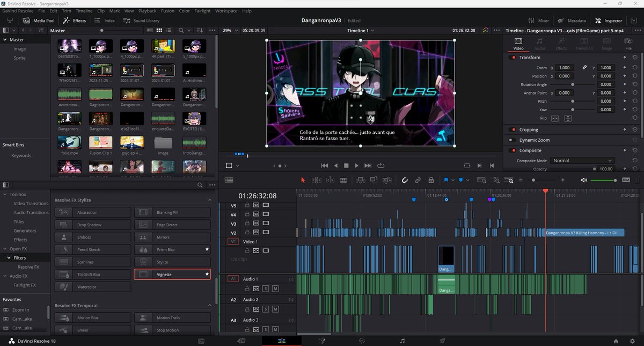The height and width of the screenshot is (346, 644).
Task: Open the Workspace menu
Action: tap(226, 11)
